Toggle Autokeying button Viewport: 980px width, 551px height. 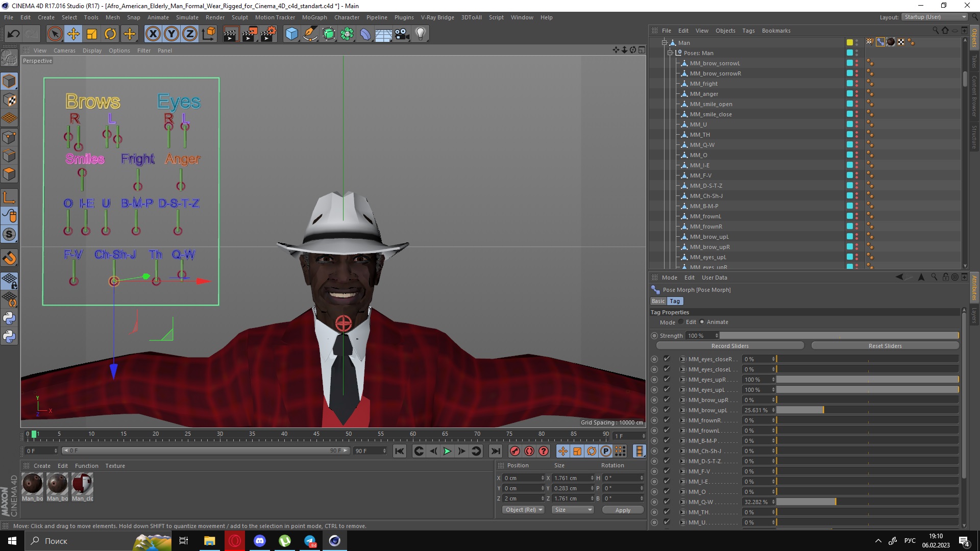point(529,451)
